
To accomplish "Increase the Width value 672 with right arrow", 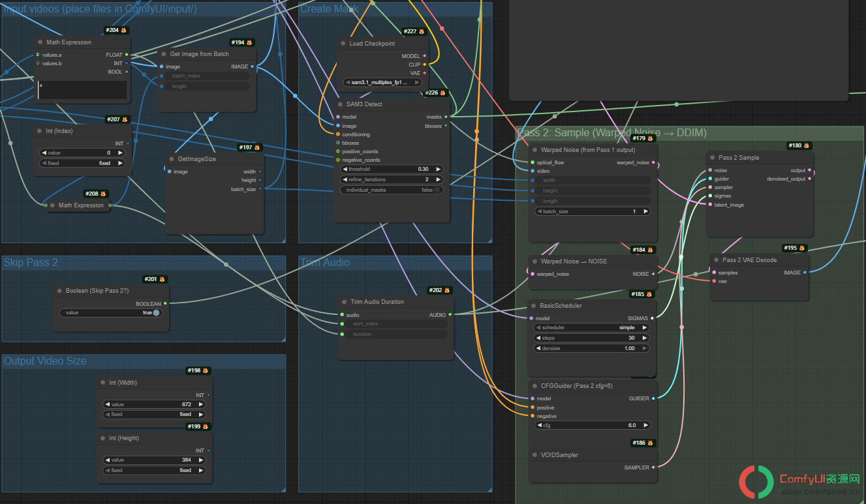I will click(x=201, y=404).
